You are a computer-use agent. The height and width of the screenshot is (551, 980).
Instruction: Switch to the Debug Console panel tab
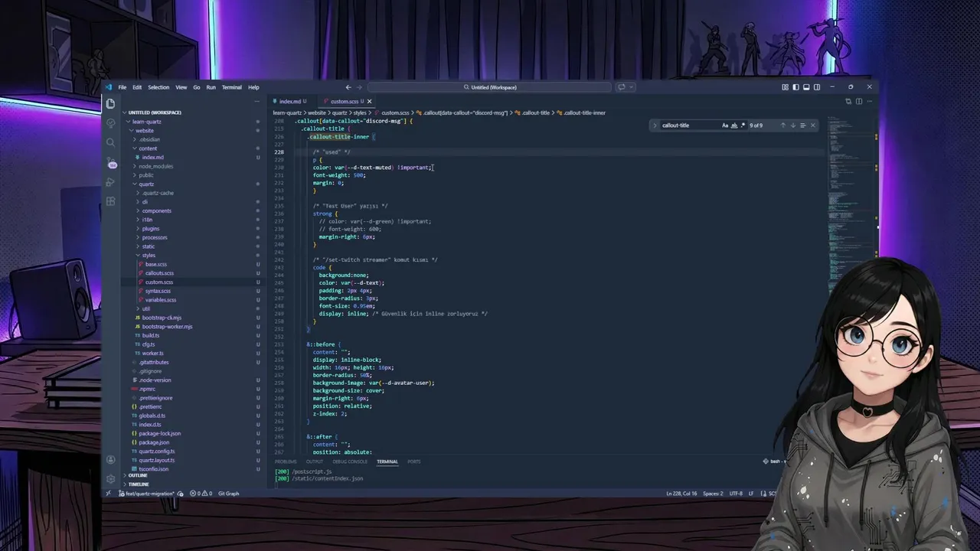350,461
